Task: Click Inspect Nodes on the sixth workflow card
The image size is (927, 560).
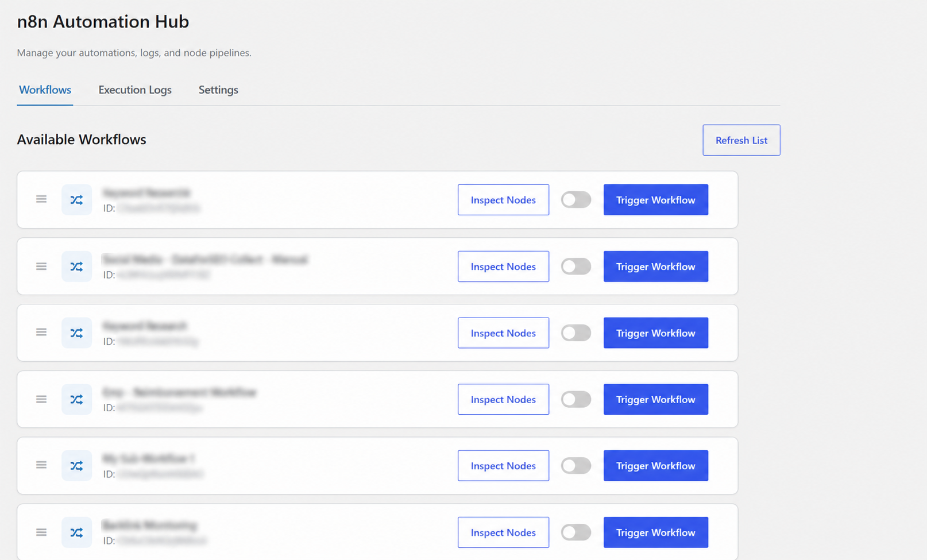Action: (503, 532)
